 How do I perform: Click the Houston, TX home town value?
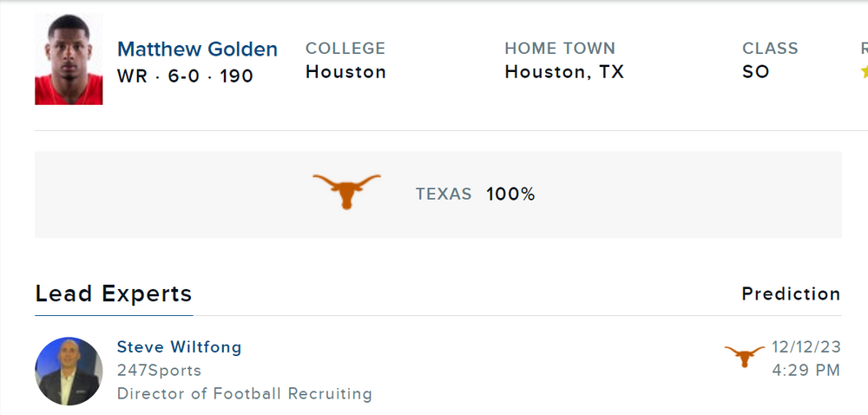[564, 72]
